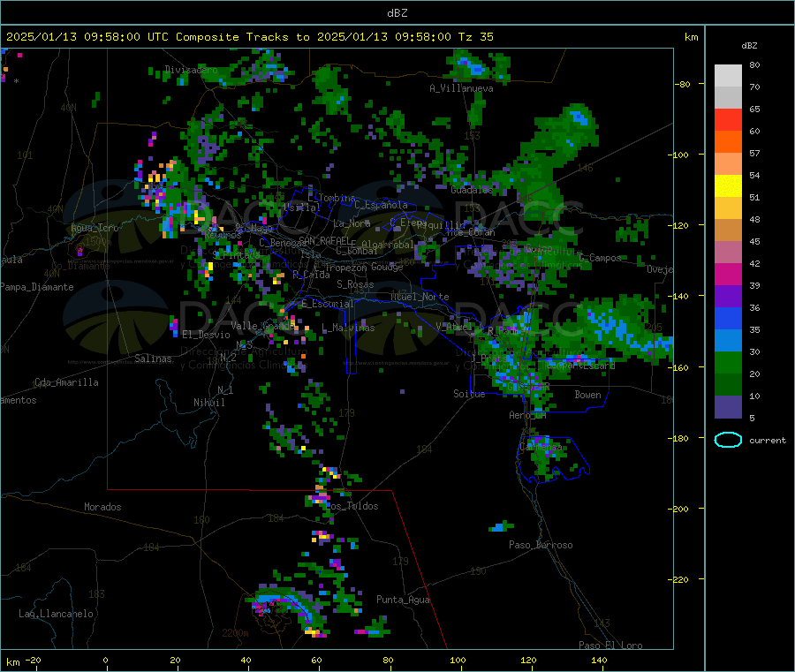Select the 'C_Campos' map label

pyautogui.click(x=600, y=258)
